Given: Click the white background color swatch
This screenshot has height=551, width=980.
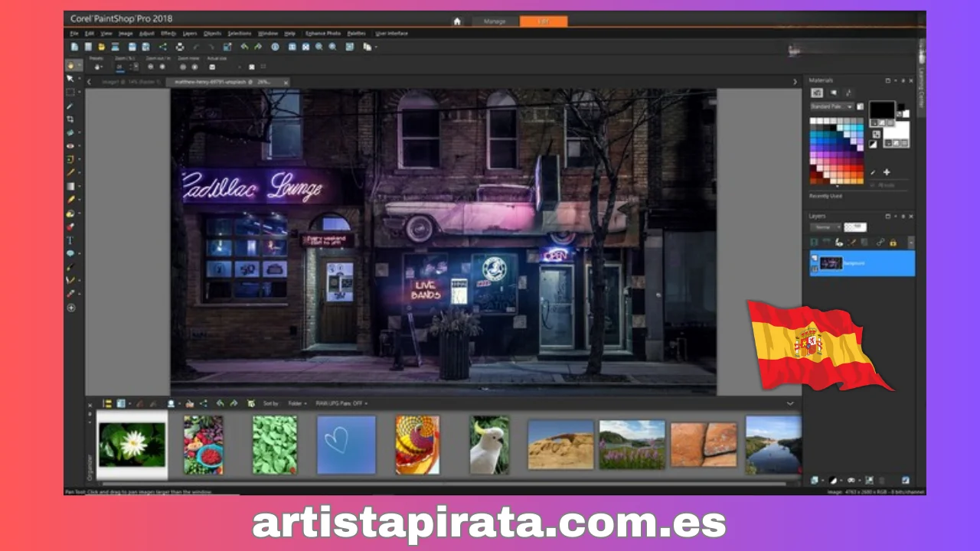Looking at the screenshot, I should [897, 130].
